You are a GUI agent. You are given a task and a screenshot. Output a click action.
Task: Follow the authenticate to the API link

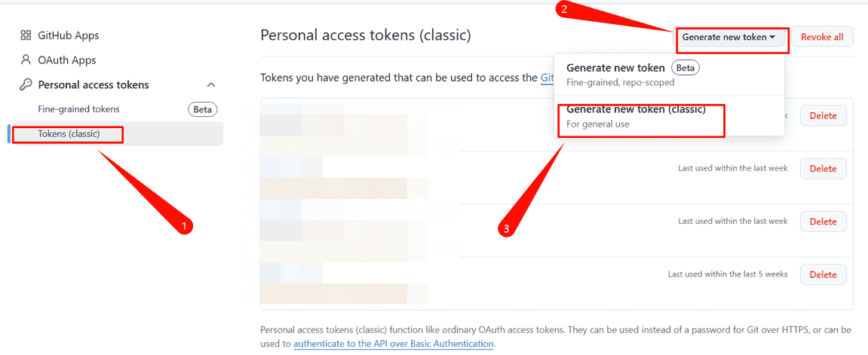pos(393,344)
